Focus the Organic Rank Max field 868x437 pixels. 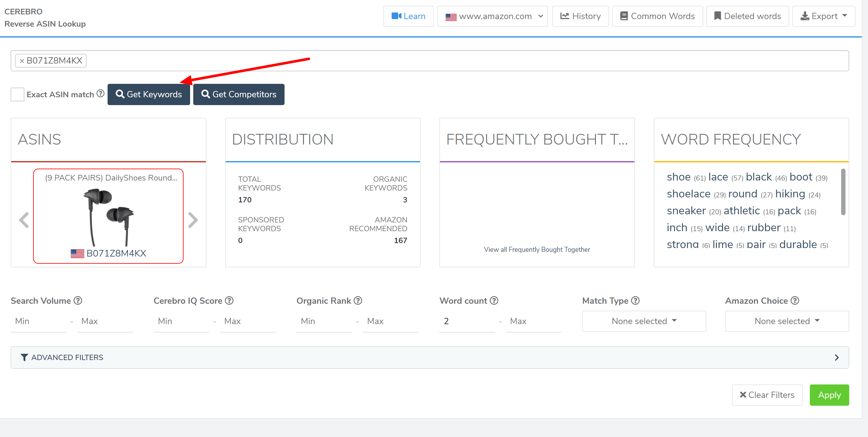tap(391, 321)
